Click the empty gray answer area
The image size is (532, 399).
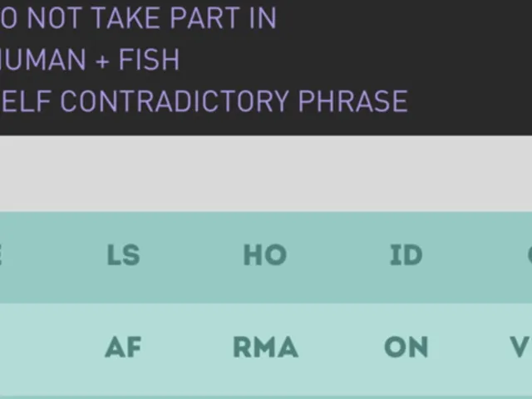coord(266,174)
